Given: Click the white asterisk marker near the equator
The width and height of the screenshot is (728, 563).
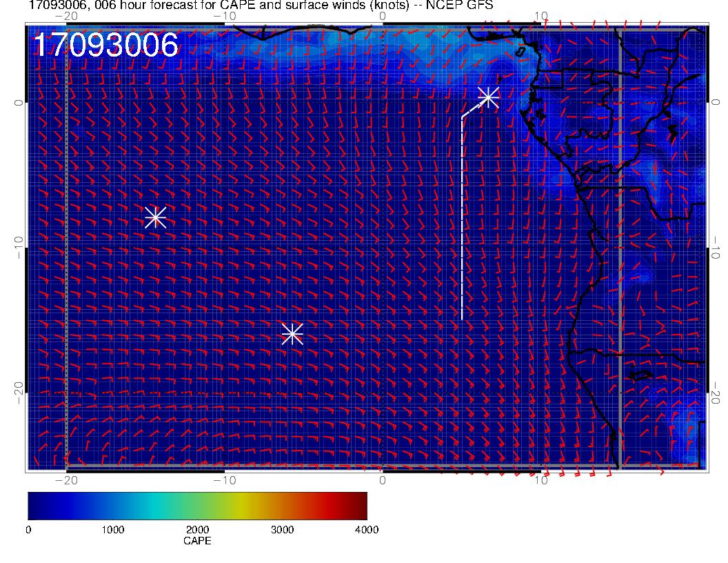Looking at the screenshot, I should [488, 97].
